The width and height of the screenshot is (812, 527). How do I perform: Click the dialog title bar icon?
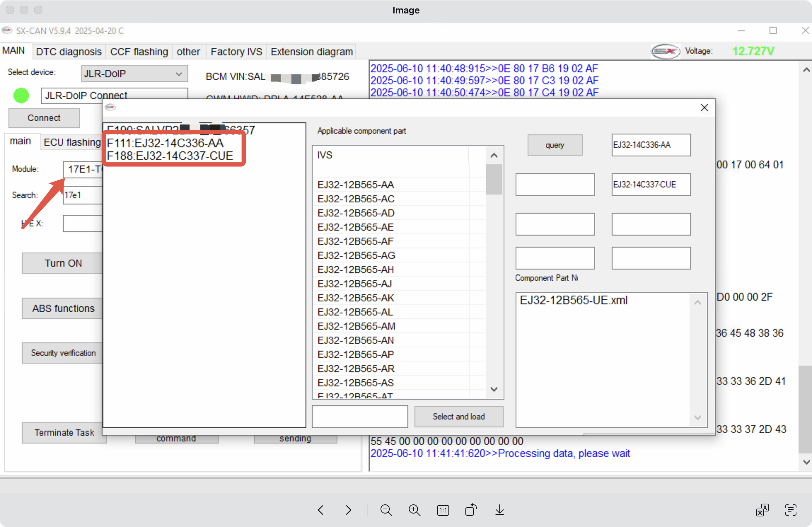pyautogui.click(x=110, y=107)
